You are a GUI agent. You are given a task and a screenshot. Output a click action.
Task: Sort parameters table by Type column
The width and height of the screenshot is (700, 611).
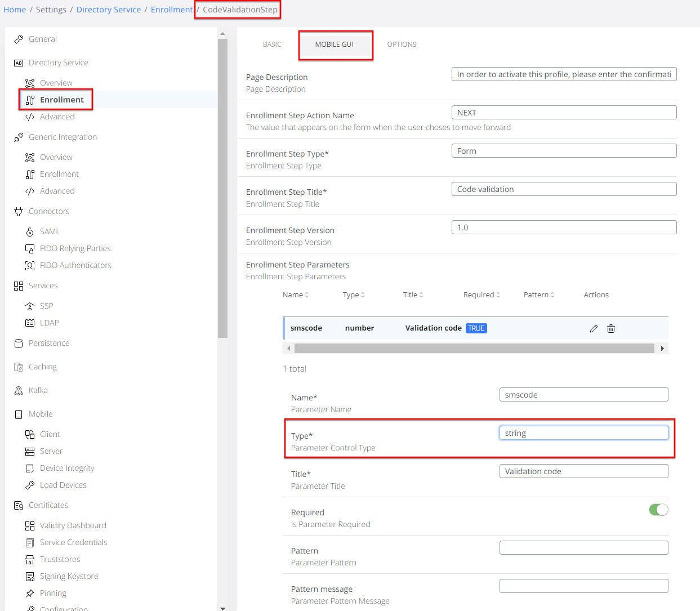point(354,295)
